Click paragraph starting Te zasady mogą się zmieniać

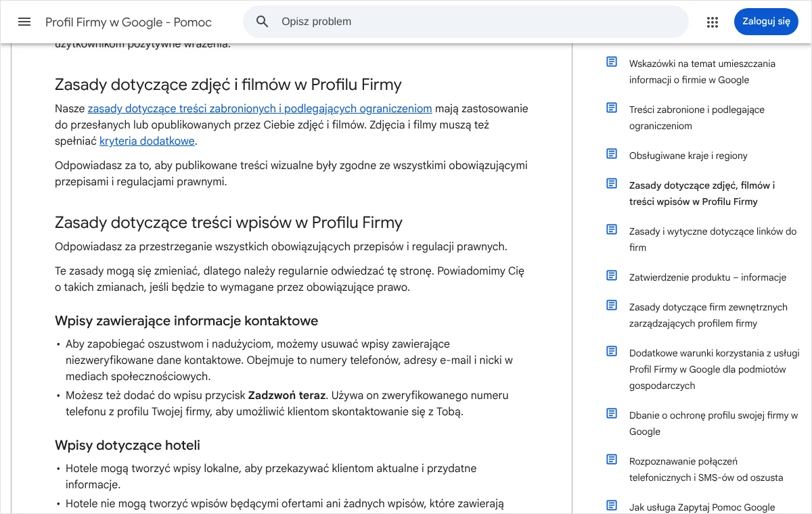290,279
